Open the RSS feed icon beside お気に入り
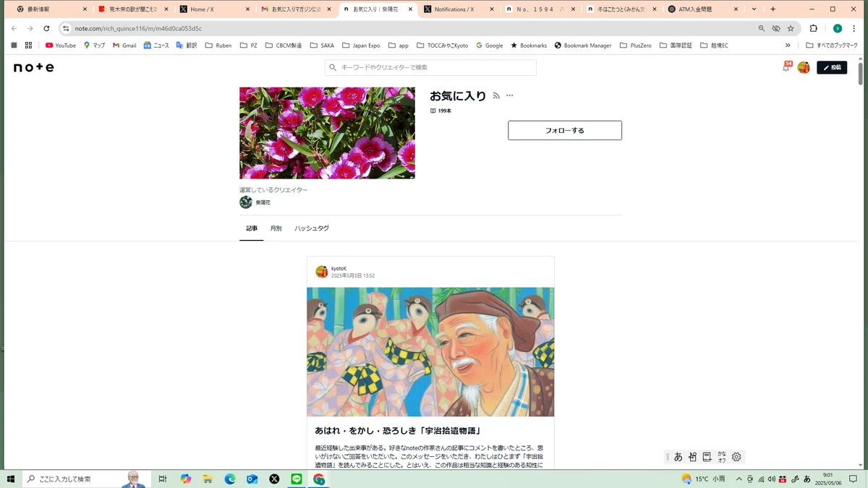 click(x=496, y=95)
